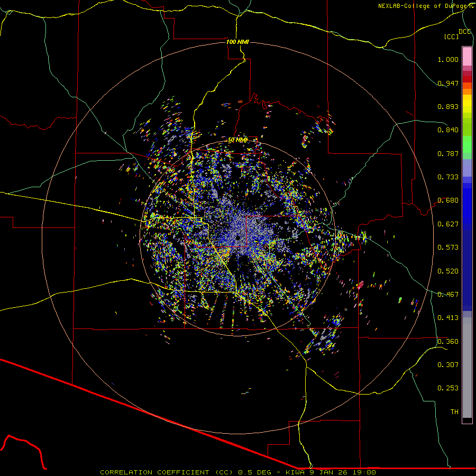Pick the pink segment of the color bar
This screenshot has height=476, width=476.
tap(467, 57)
